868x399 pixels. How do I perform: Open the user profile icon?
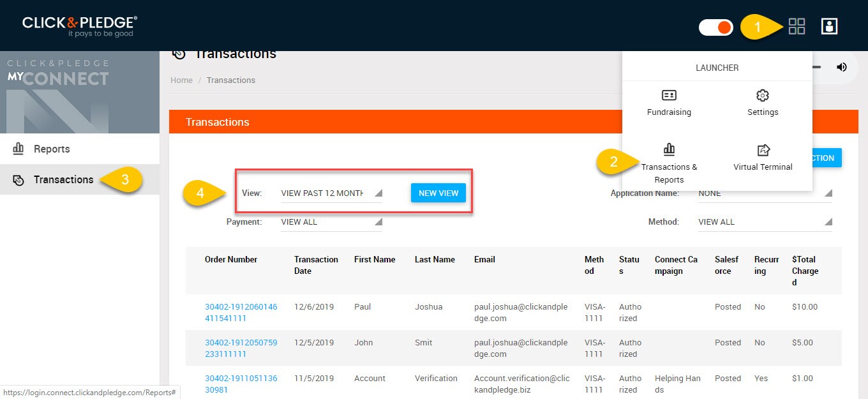(829, 26)
